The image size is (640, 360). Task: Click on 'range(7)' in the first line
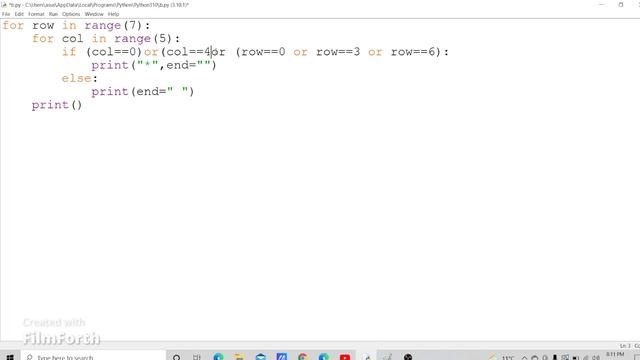coord(113,25)
